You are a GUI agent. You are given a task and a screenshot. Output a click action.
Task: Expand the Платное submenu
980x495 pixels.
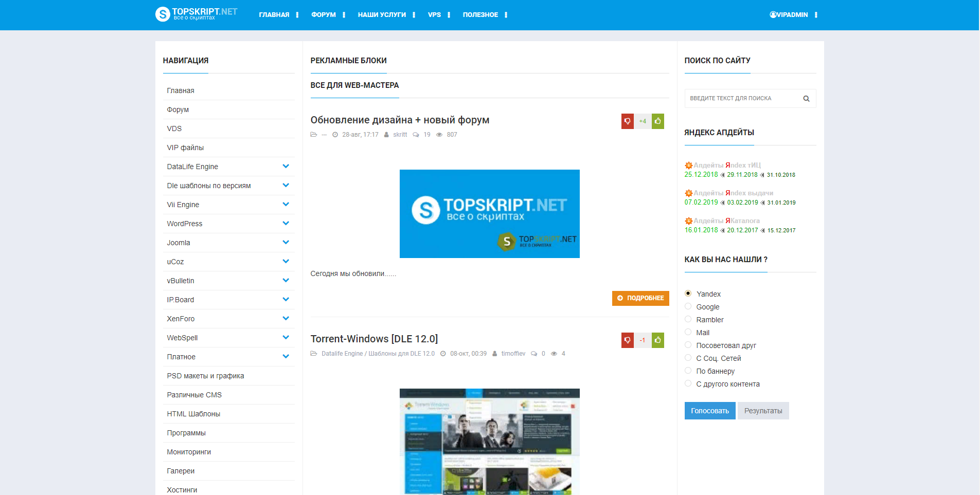coord(286,357)
